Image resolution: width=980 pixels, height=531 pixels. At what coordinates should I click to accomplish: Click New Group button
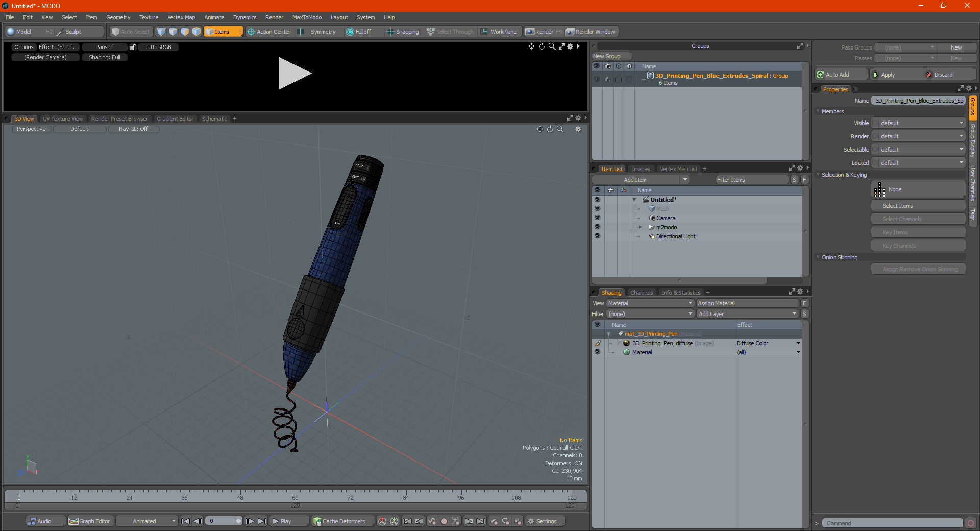tap(611, 56)
